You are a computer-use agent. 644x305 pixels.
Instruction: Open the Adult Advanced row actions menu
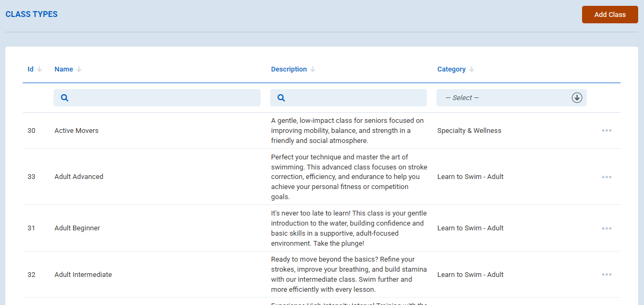coord(606,177)
